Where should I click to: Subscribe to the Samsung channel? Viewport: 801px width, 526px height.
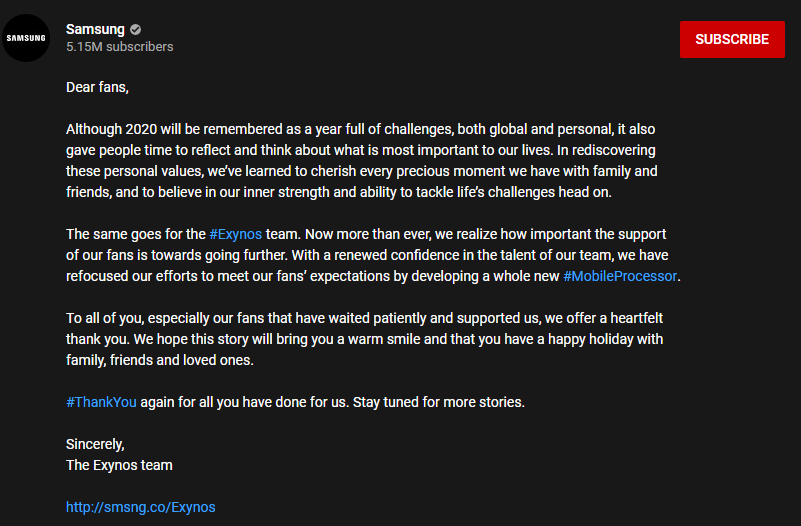coord(732,39)
